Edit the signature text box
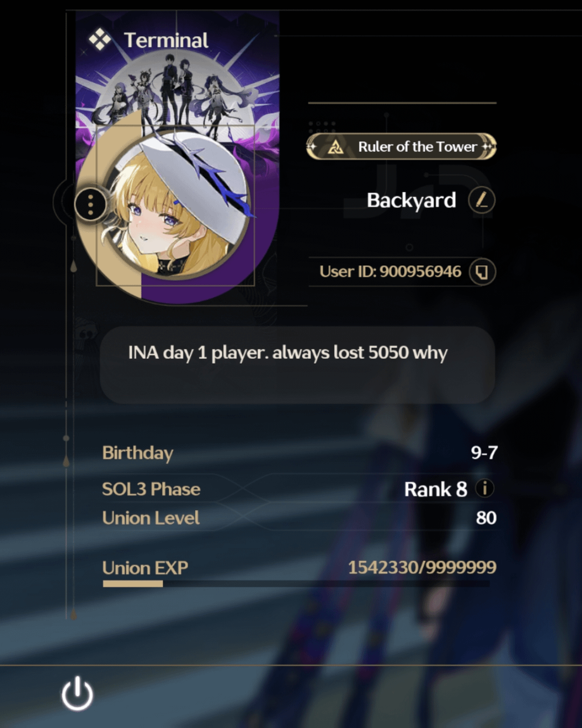The height and width of the screenshot is (728, 582). (297, 365)
